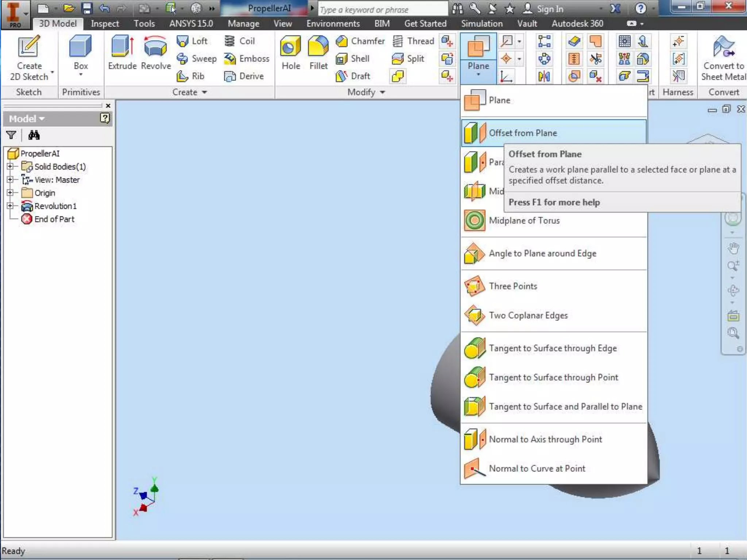747x560 pixels.
Task: Click the keyword search input field
Action: [382, 10]
